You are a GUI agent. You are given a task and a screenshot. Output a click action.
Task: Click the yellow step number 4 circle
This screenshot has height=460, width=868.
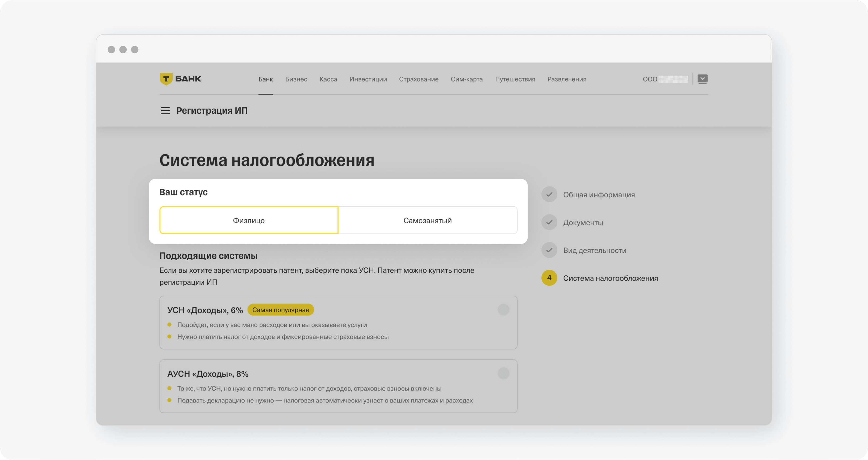click(x=549, y=278)
